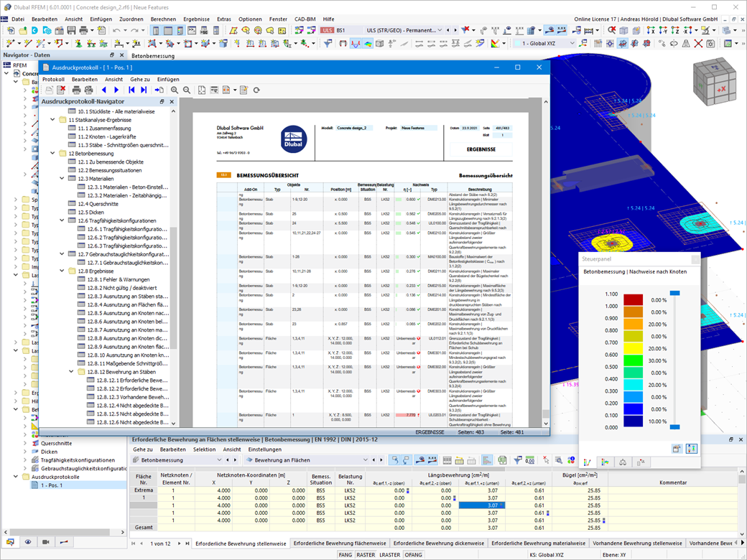Screen dimensions: 747x560
Task: Click Selektion in results table menu
Action: (205, 449)
